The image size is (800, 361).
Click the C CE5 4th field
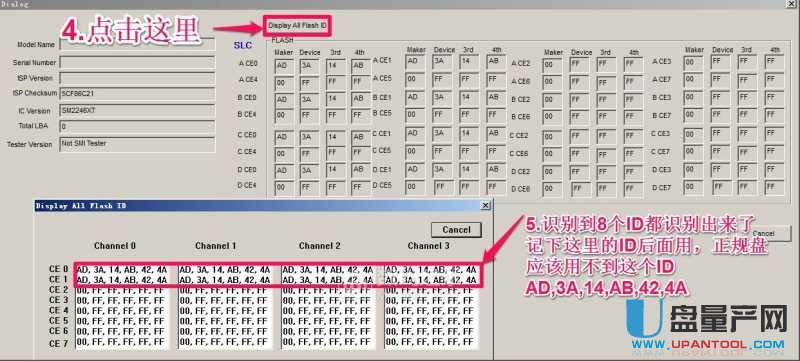point(495,152)
